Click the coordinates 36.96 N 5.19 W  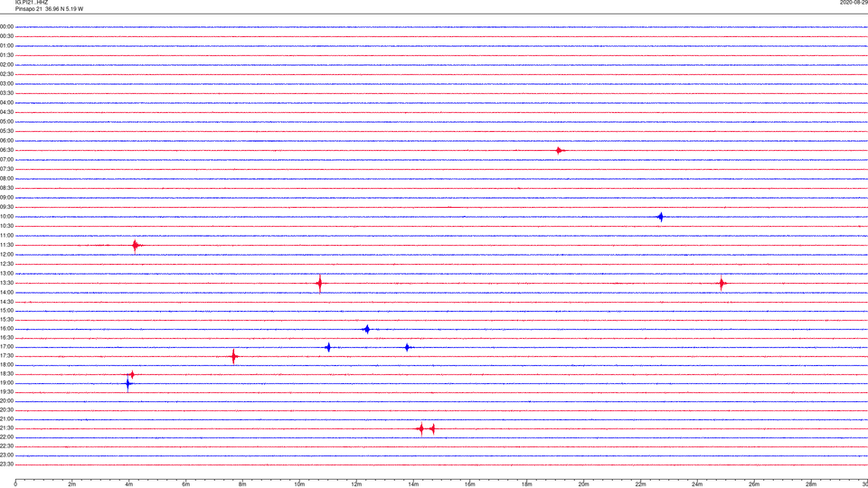[65, 9]
